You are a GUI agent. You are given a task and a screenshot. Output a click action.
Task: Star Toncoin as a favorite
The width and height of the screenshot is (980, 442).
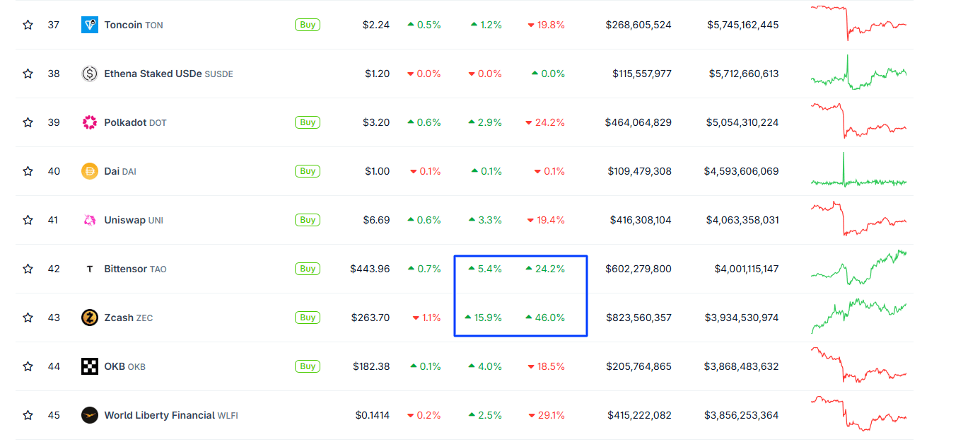pos(28,25)
